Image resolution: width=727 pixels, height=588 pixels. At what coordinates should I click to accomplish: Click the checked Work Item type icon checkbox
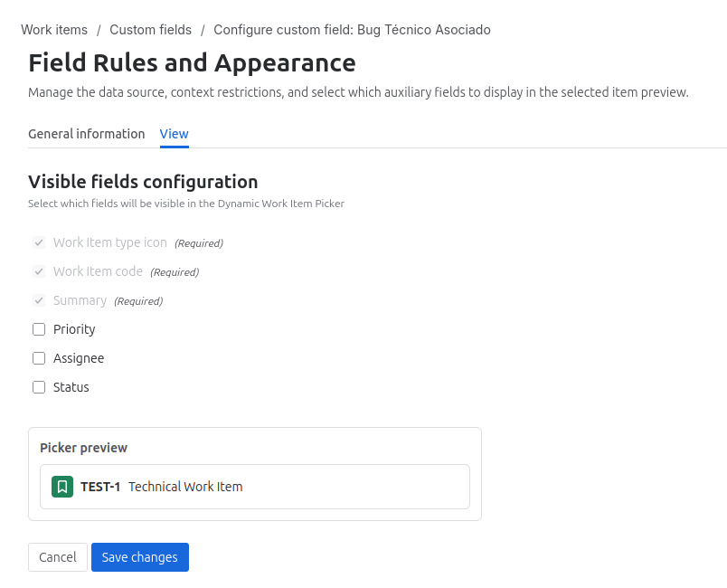tap(39, 242)
